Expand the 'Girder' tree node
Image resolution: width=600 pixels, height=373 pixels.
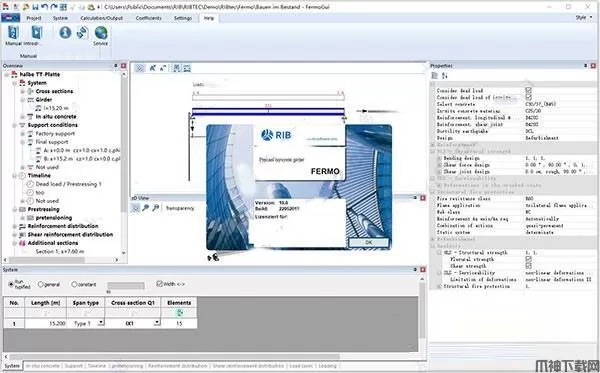tap(23, 100)
